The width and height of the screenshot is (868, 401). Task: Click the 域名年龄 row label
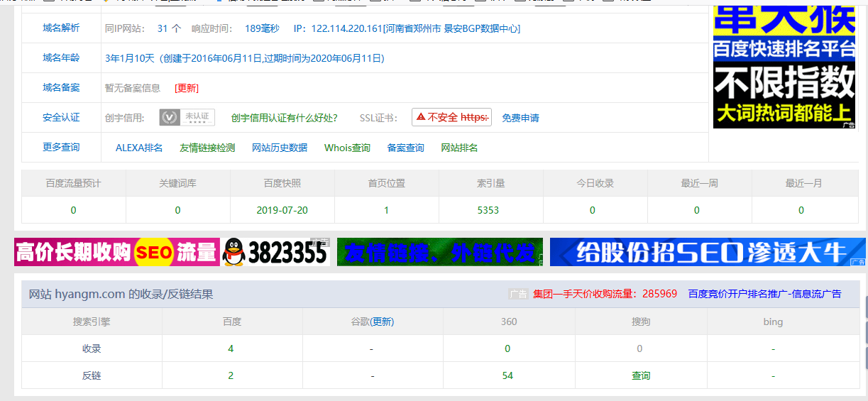[61, 57]
